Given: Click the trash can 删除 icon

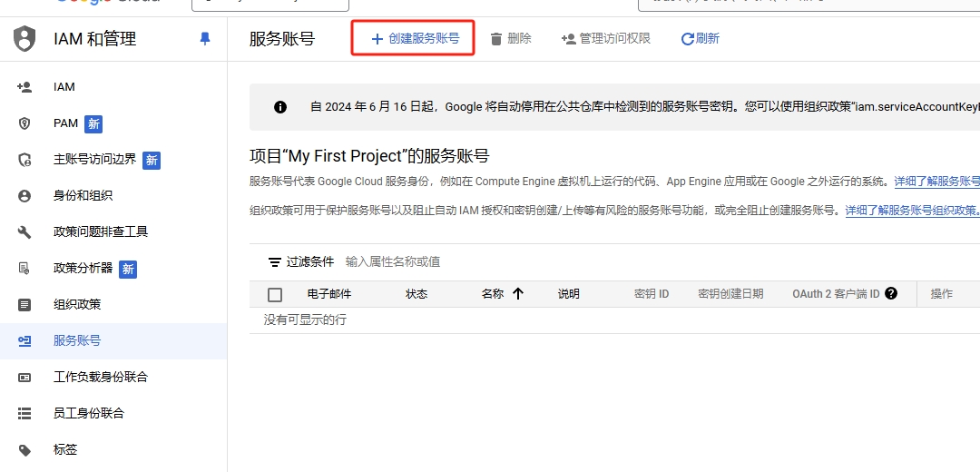Looking at the screenshot, I should pyautogui.click(x=496, y=39).
